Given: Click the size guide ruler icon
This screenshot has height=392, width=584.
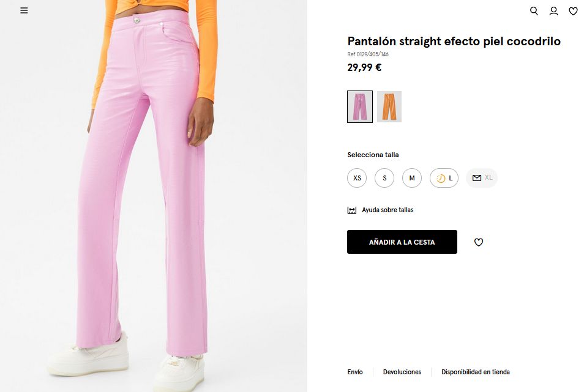Looking at the screenshot, I should point(352,210).
